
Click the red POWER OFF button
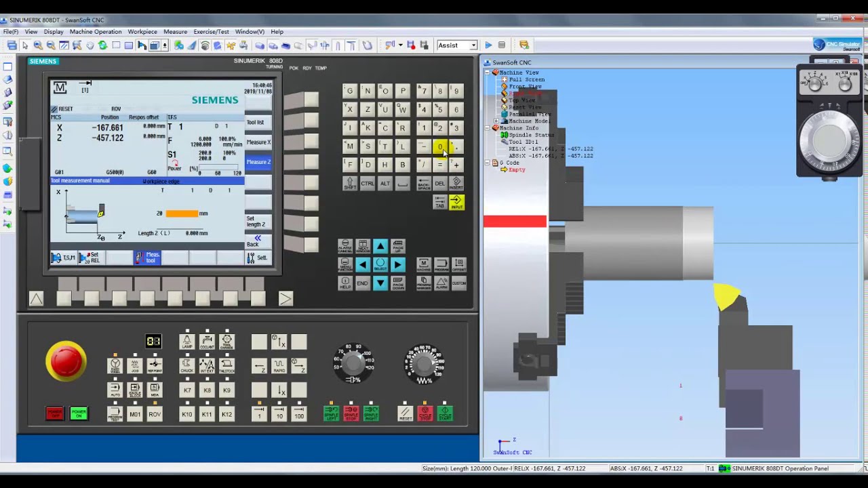[x=55, y=413]
